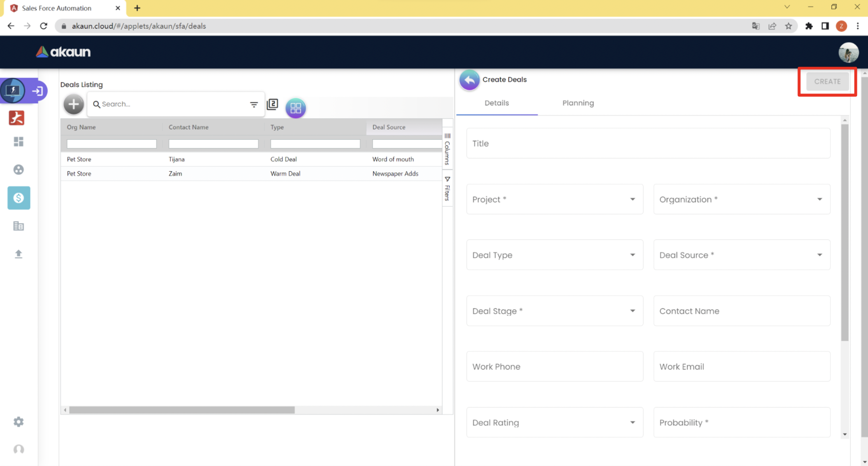Screen dimensions: 868x466
Task: Open settings gear in the sidebar
Action: pyautogui.click(x=19, y=422)
